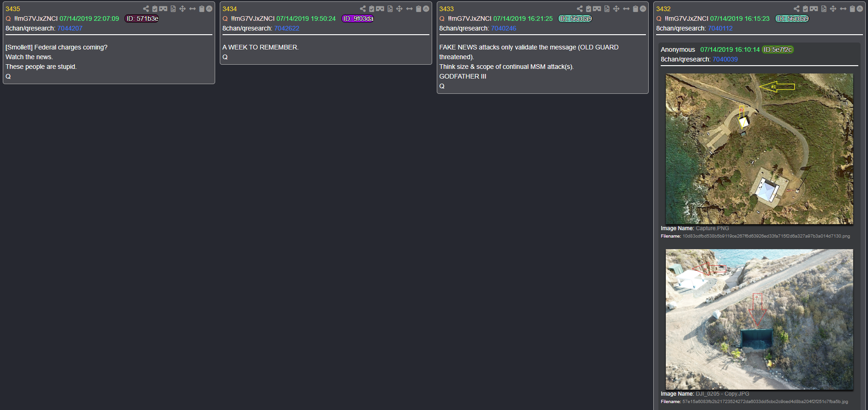Screen dimensions: 868x410
Task: Click the four-arrow move icon on post 3433
Action: [x=616, y=9]
